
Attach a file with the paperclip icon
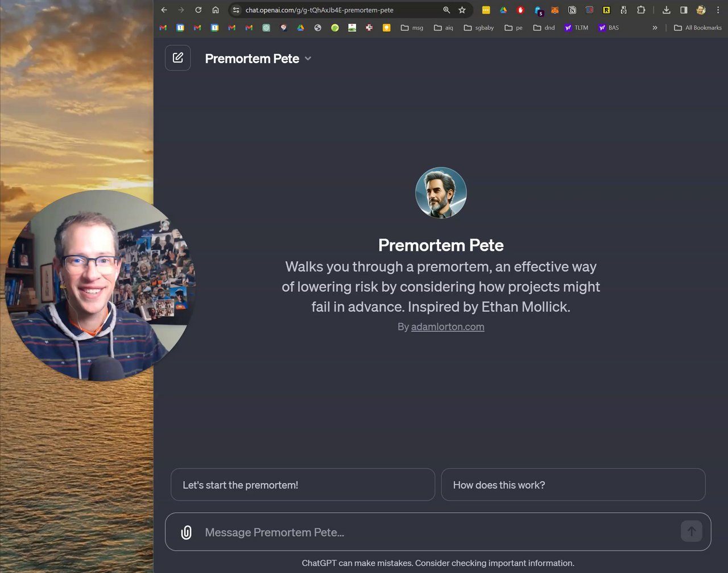point(186,532)
